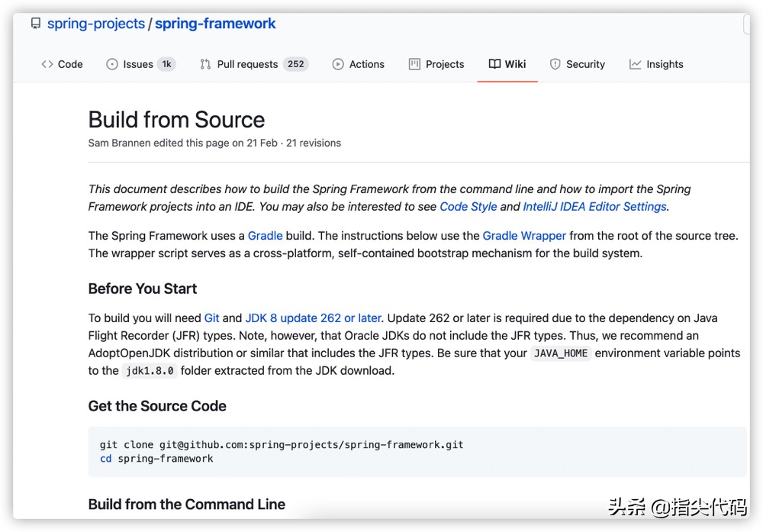Viewport: 763px width, 532px height.
Task: Click the Security shield icon
Action: point(555,64)
